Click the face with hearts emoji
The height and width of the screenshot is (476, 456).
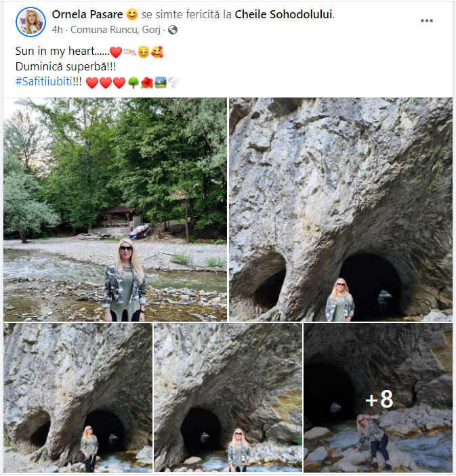157,52
